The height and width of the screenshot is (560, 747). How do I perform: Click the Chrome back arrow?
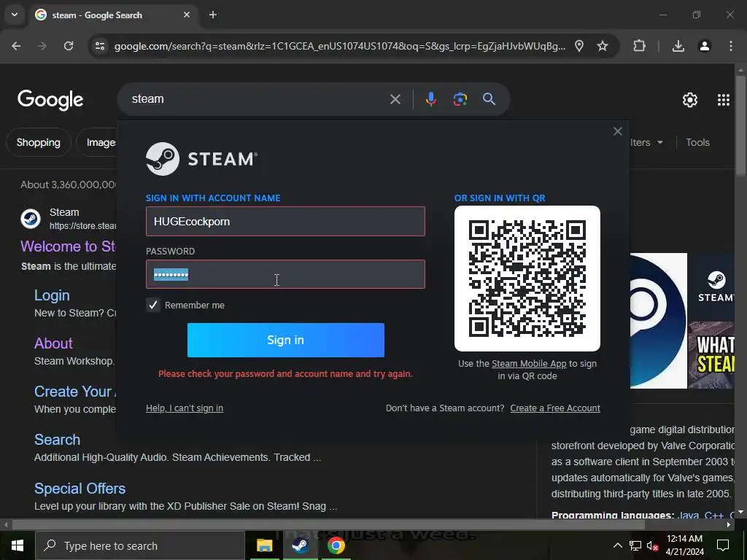[x=16, y=46]
